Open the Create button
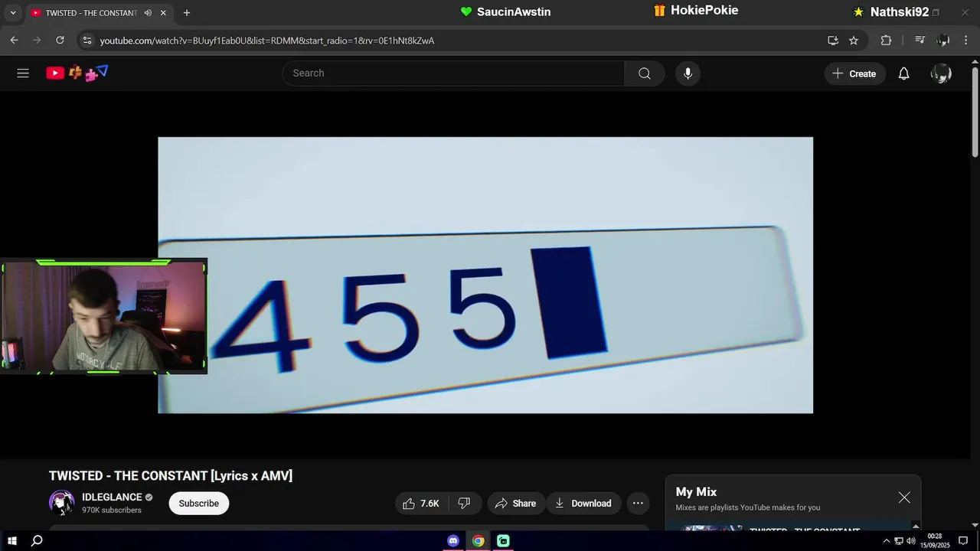The image size is (980, 551). (x=854, y=73)
